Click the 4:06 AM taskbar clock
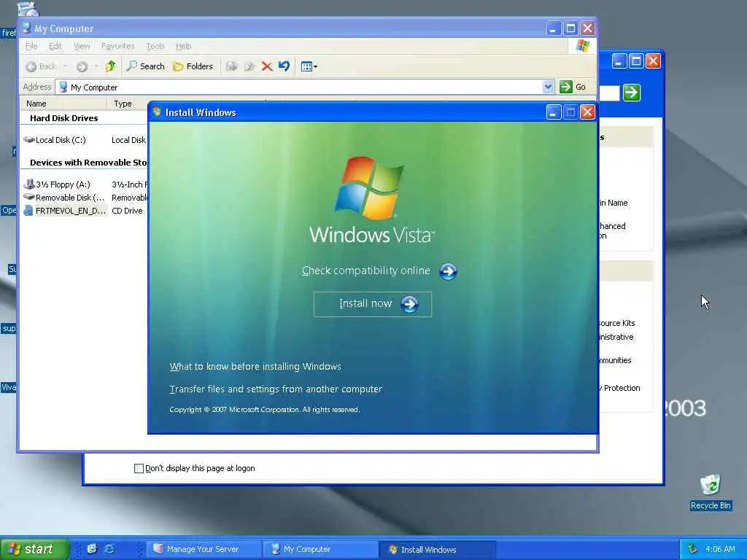Viewport: 747px width, 560px height. pos(720,549)
